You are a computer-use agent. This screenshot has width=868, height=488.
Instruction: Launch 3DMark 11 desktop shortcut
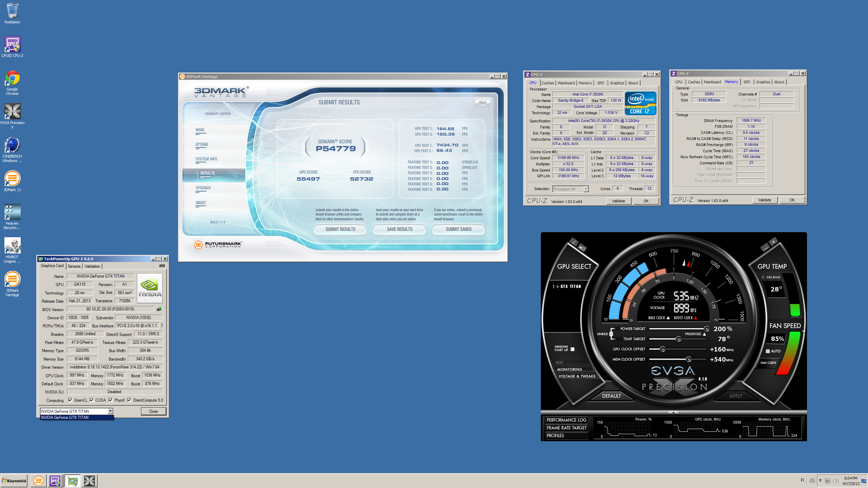click(x=12, y=181)
